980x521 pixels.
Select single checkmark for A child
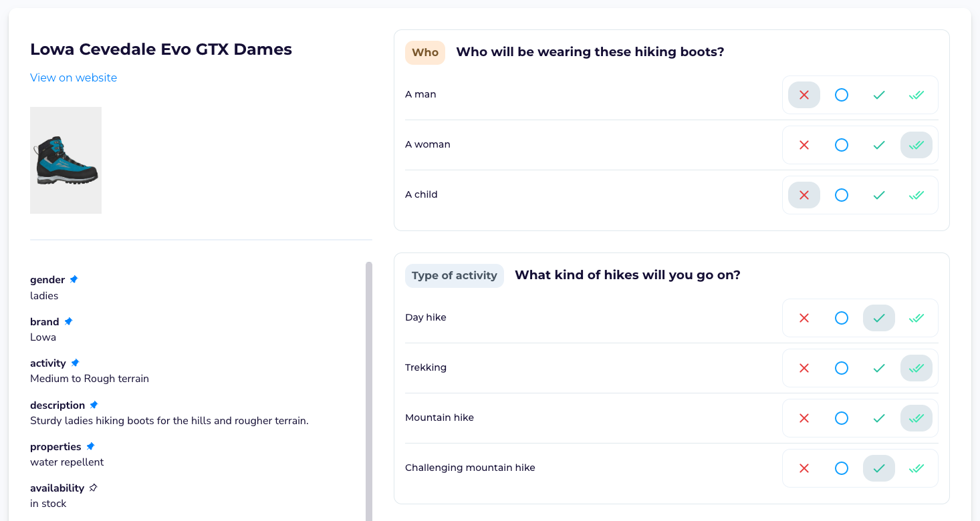coord(879,195)
